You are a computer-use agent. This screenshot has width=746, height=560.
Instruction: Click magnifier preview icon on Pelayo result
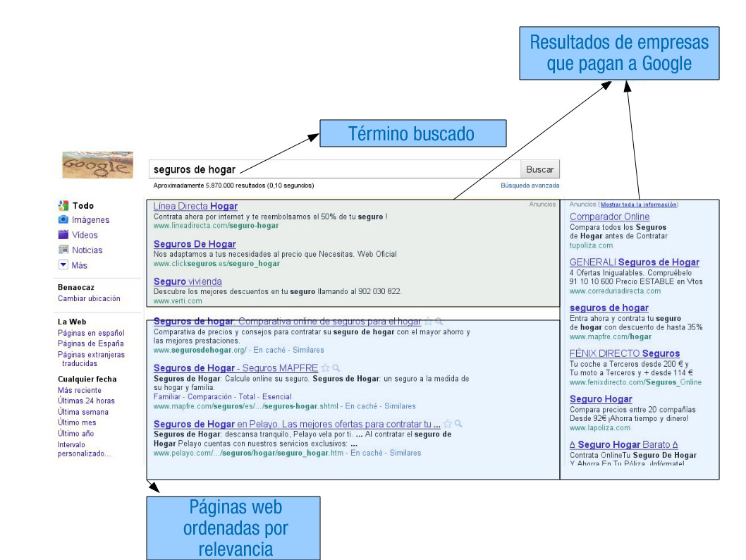(x=458, y=425)
